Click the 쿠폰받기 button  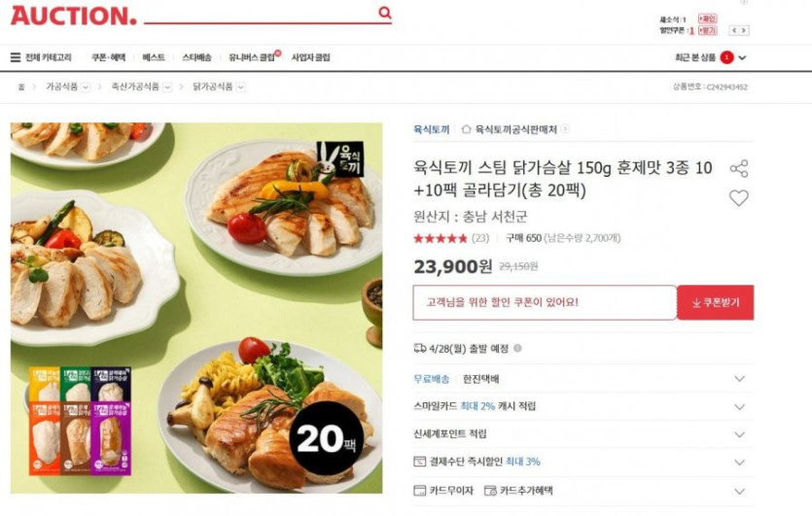point(716,302)
